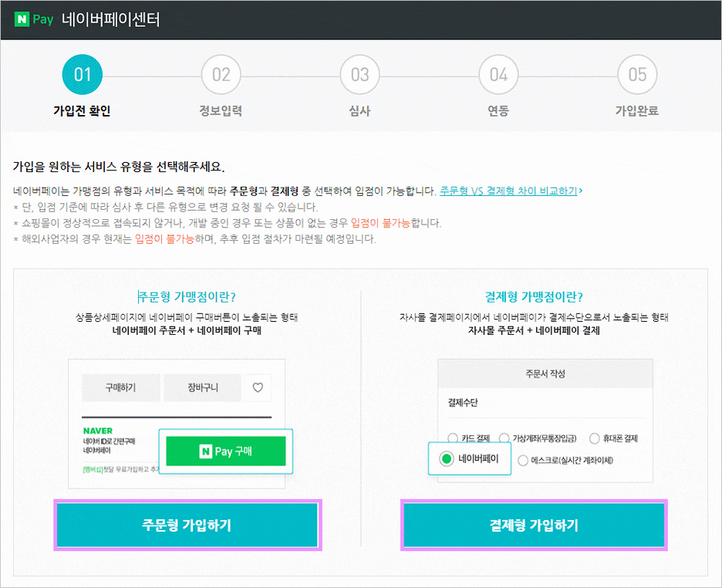Select 가상계좌(무통장입금) radio button

[x=504, y=438]
